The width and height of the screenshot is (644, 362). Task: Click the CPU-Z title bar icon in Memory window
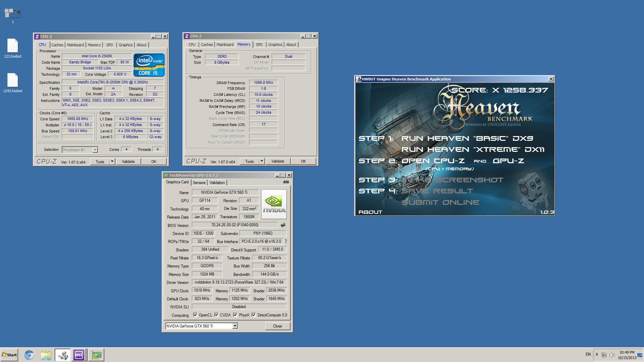pos(187,36)
